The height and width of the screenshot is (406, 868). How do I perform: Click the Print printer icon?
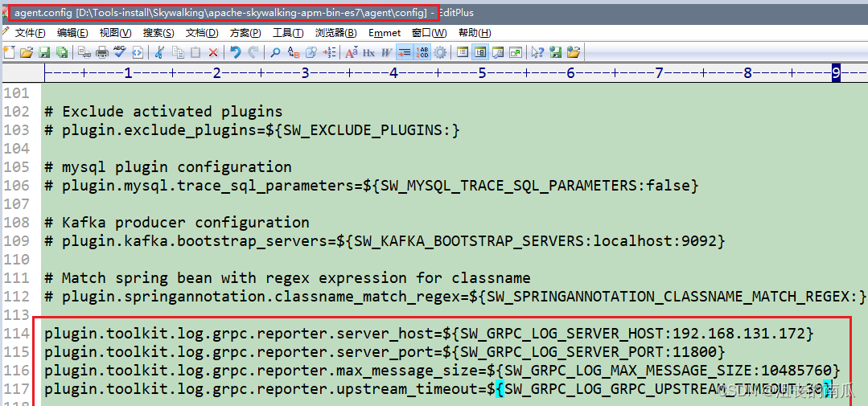(102, 52)
